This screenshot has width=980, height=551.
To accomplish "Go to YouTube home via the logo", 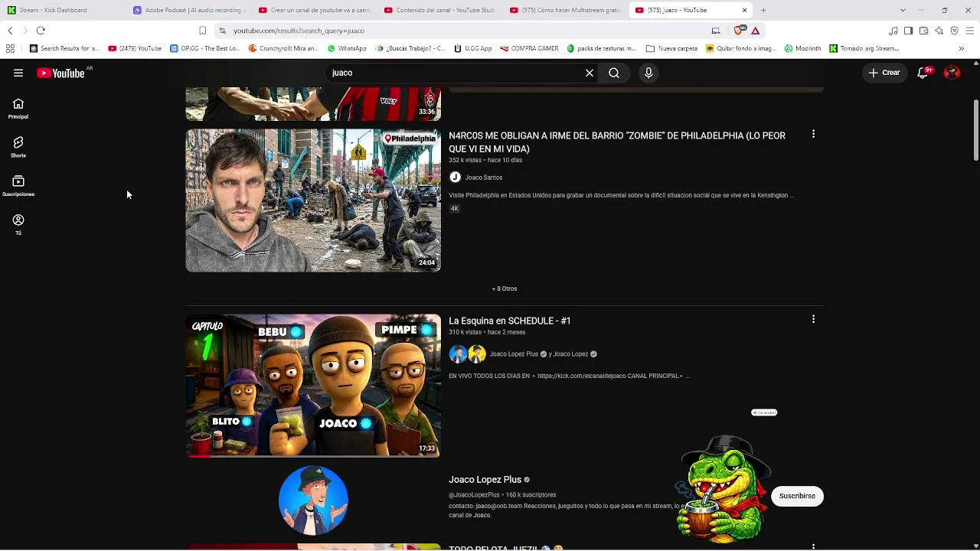I will click(x=60, y=73).
